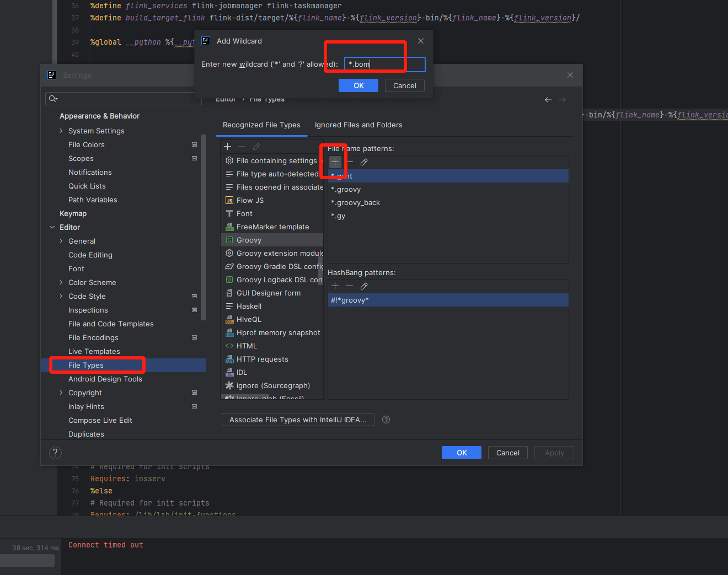
Task: Click the edit HashBang pattern pencil icon
Action: 364,286
